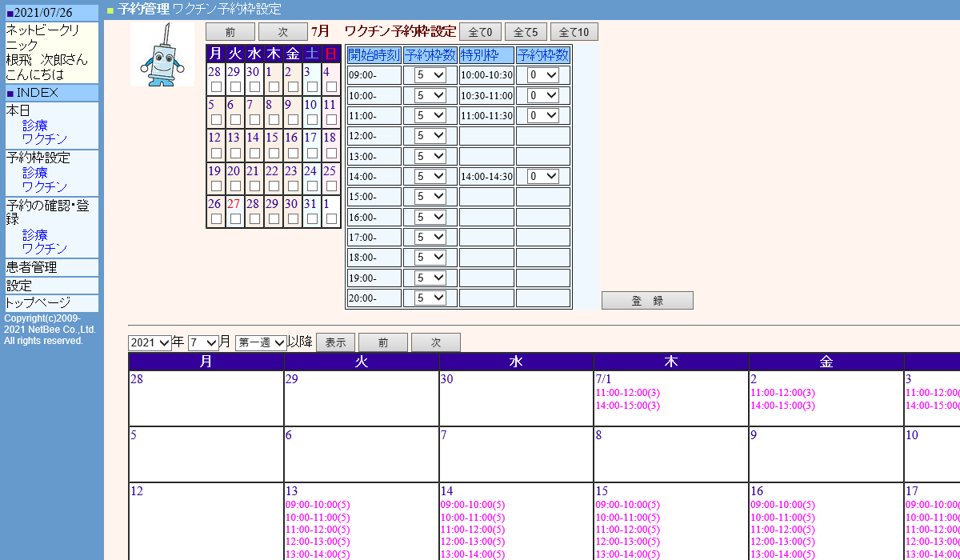
Task: Click the syringe mascot image
Action: (162, 54)
